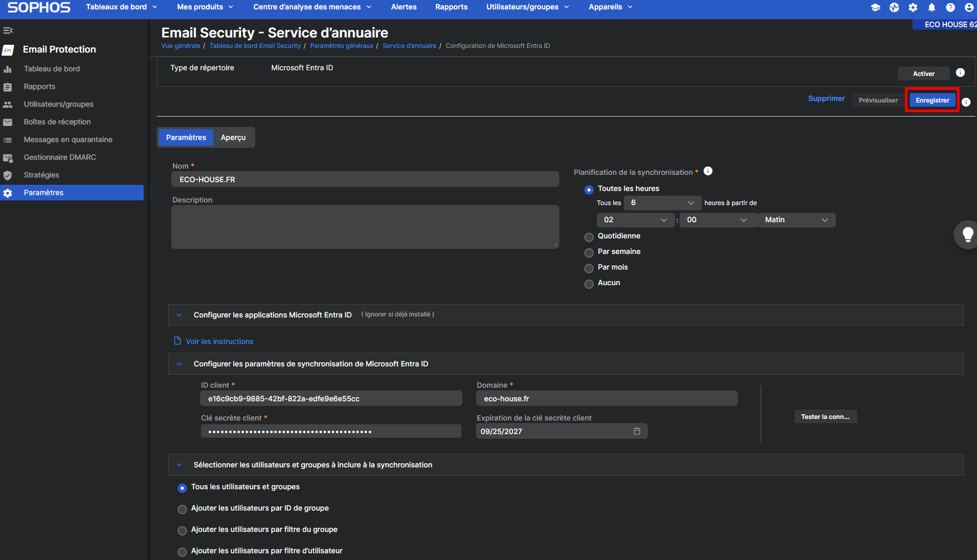Open the help question mark icon

[x=950, y=7]
